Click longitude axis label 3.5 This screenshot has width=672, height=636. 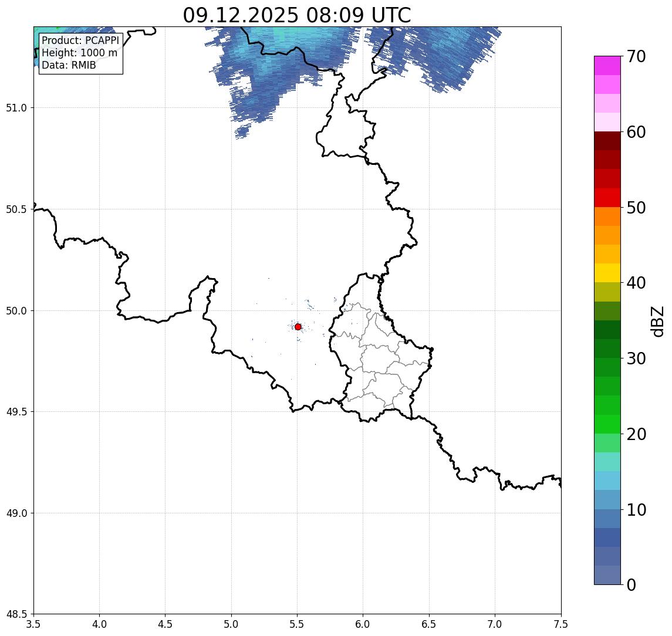coord(33,624)
